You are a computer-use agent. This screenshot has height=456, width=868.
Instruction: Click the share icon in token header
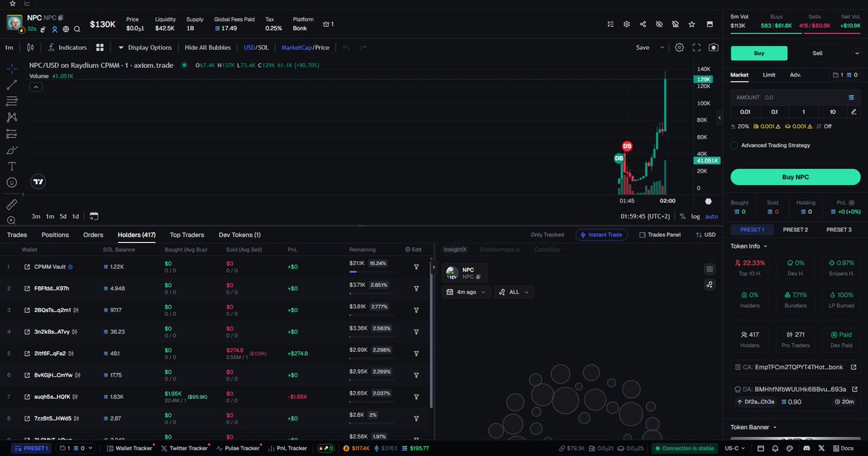point(643,24)
